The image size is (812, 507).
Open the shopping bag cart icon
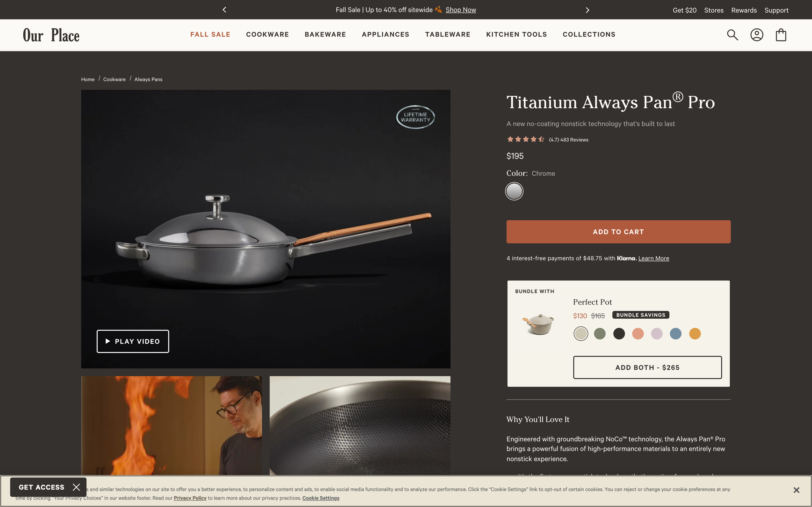781,35
